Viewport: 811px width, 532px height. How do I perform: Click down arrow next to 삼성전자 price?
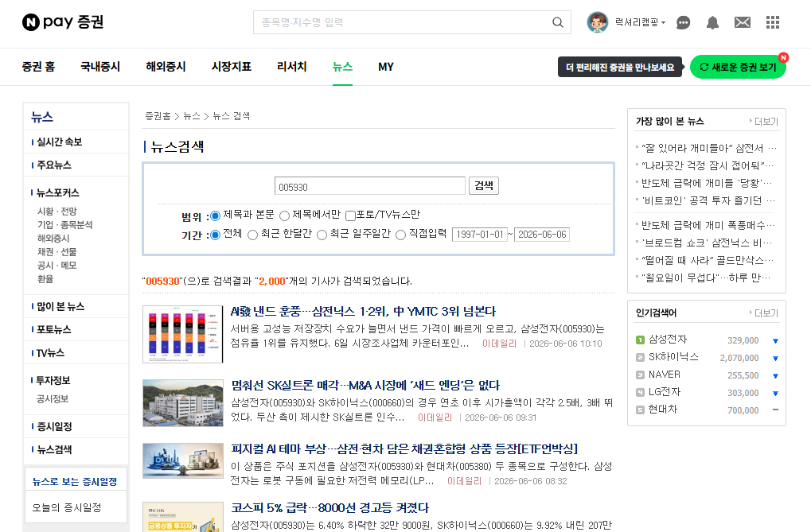point(775,340)
